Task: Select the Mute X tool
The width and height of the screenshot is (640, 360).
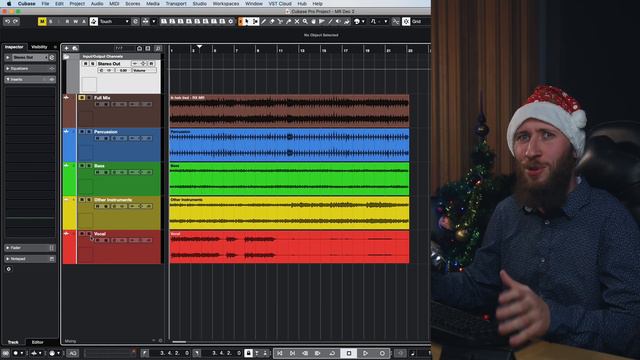Action: tap(297, 21)
